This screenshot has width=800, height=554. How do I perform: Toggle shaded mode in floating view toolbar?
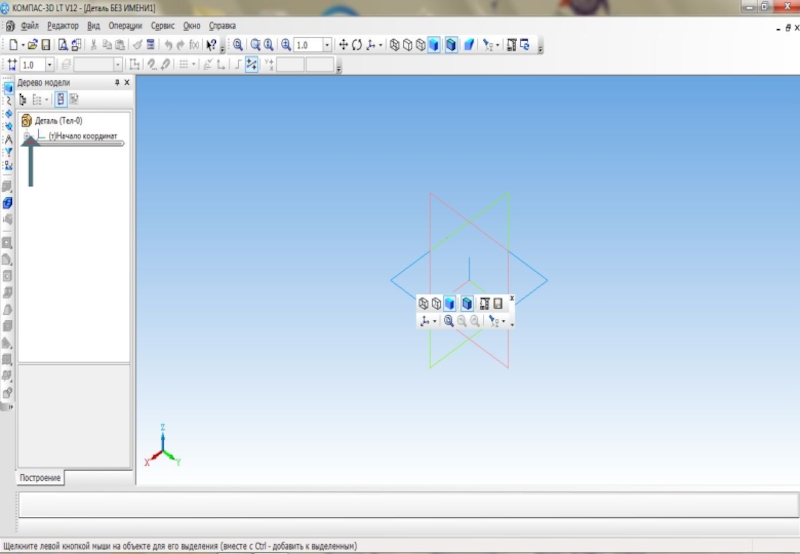pyautogui.click(x=449, y=304)
